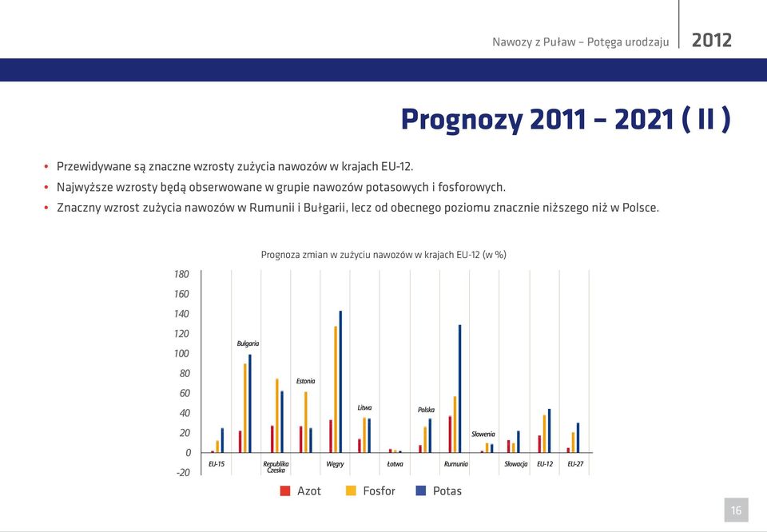The height and width of the screenshot is (532, 767).
Task: Click the 'Fosfor' legend label
Action: (x=379, y=491)
